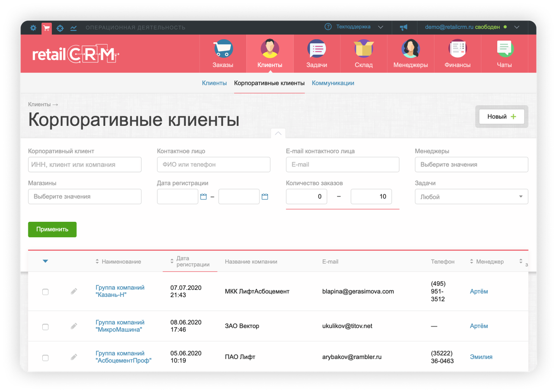Open manager Эмилия link

481,357
